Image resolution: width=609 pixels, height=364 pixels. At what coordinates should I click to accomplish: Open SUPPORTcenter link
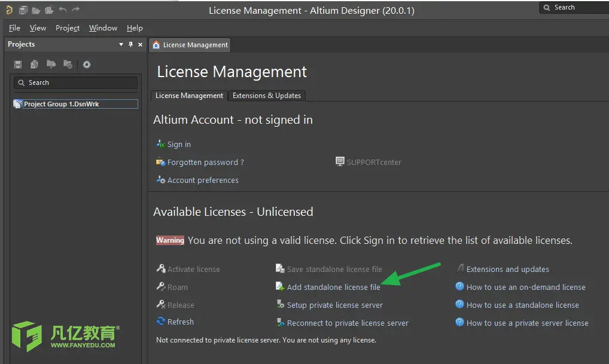coord(374,162)
